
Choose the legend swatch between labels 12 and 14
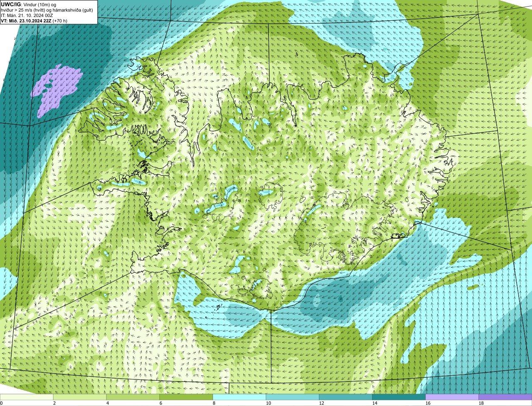coord(346,397)
